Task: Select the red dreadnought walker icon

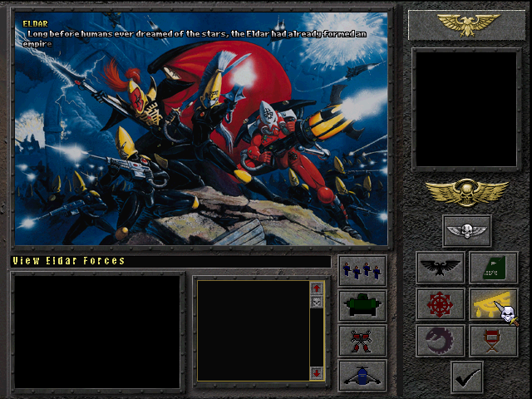Action: point(362,340)
